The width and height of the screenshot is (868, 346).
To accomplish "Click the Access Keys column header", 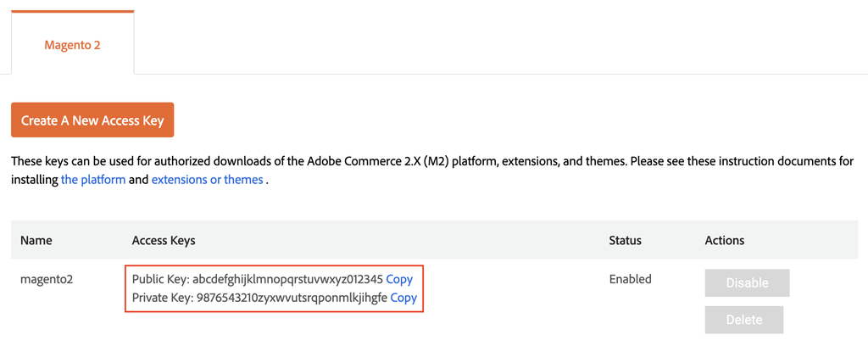I will pyautogui.click(x=164, y=241).
